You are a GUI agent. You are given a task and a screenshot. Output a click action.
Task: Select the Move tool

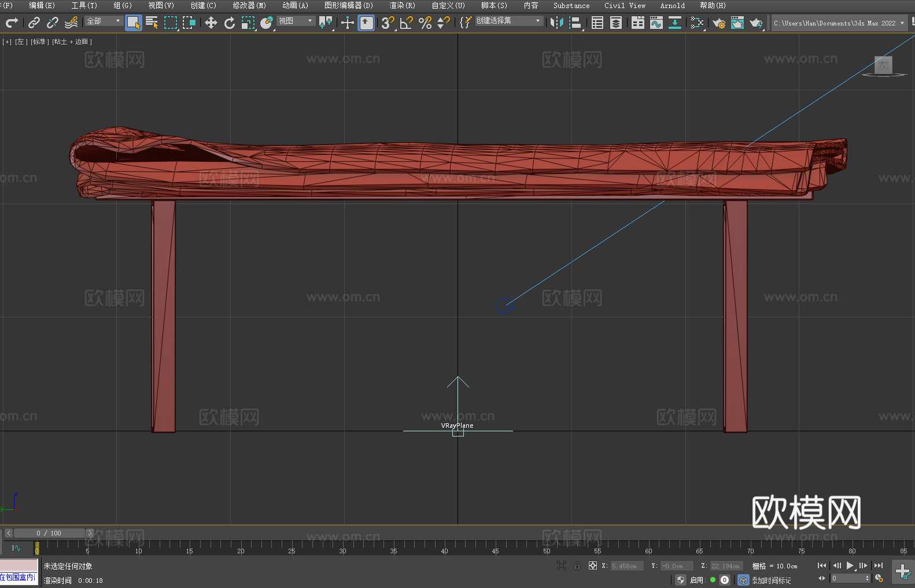(211, 23)
